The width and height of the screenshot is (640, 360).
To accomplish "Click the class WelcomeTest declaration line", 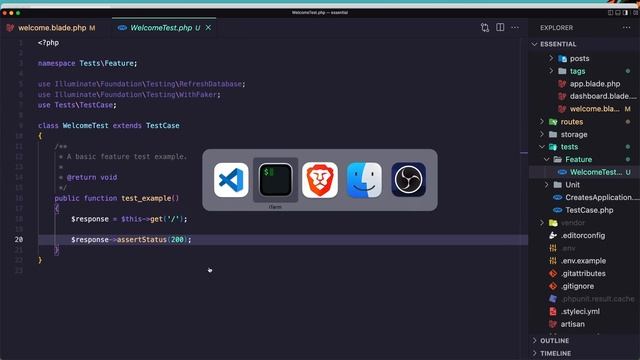I will [109, 126].
